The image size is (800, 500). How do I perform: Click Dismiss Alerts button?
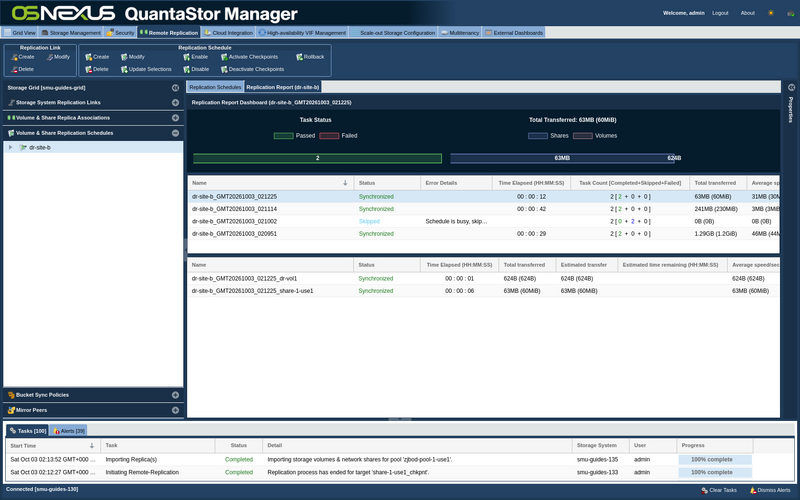click(770, 490)
